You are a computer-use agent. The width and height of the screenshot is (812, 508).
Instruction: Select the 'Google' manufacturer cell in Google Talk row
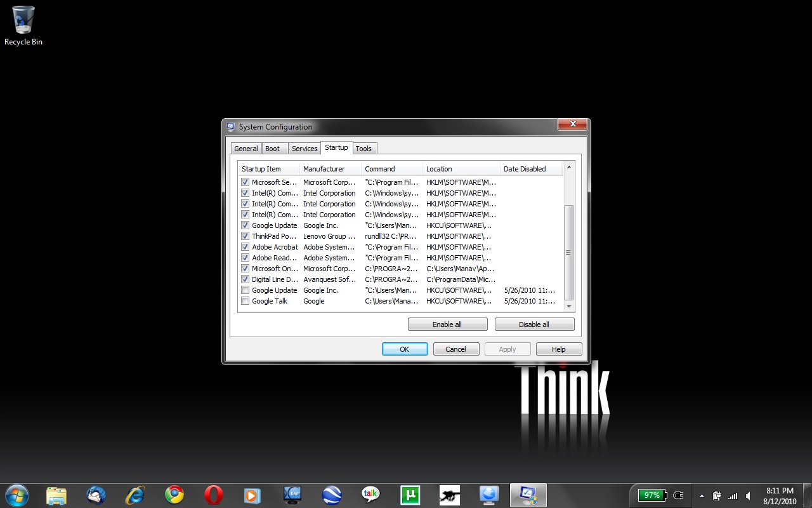(314, 301)
